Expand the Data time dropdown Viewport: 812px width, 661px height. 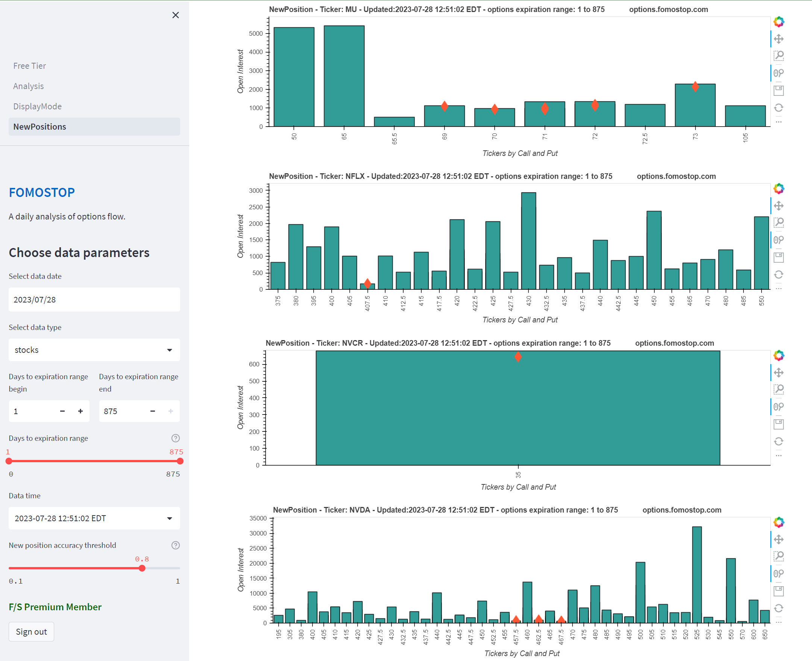tap(94, 518)
